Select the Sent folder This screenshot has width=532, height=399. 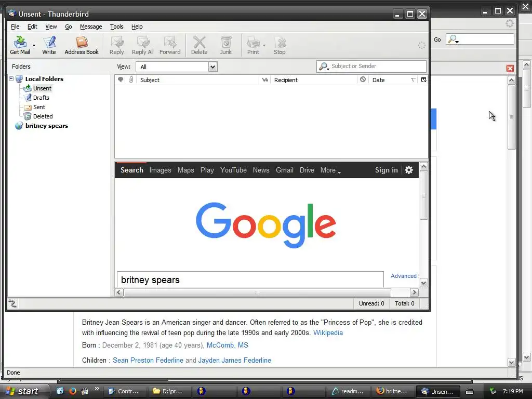[39, 107]
